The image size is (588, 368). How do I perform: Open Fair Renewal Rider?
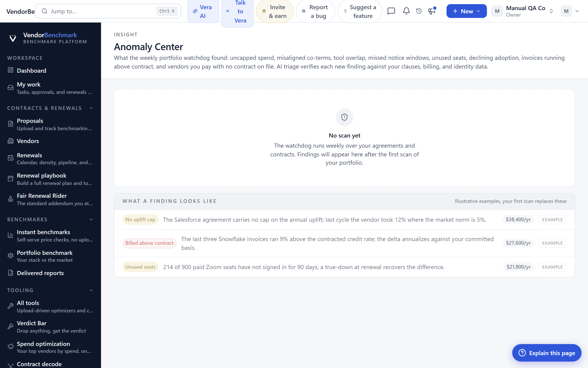tap(51, 199)
